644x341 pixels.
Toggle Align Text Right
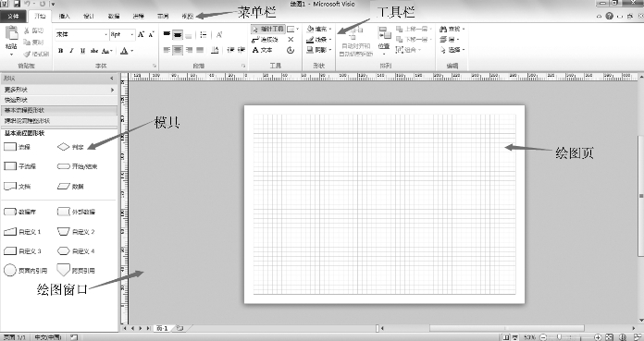tap(189, 50)
